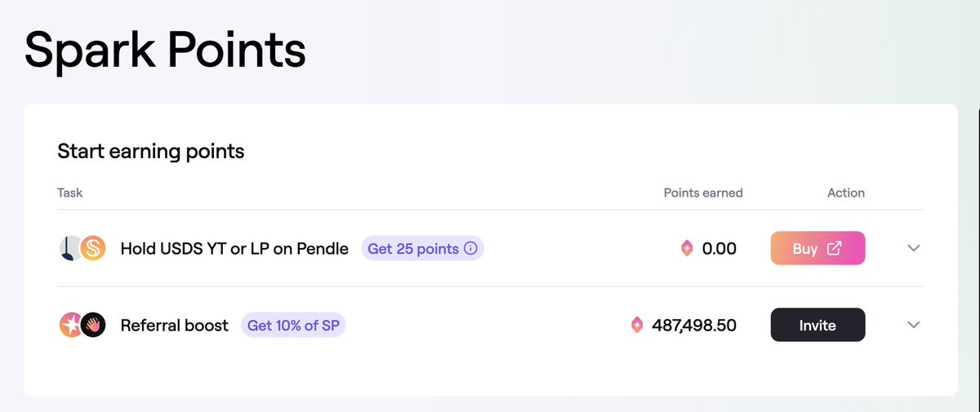This screenshot has height=412, width=980.
Task: Click the star sparkle referral icon
Action: (71, 326)
